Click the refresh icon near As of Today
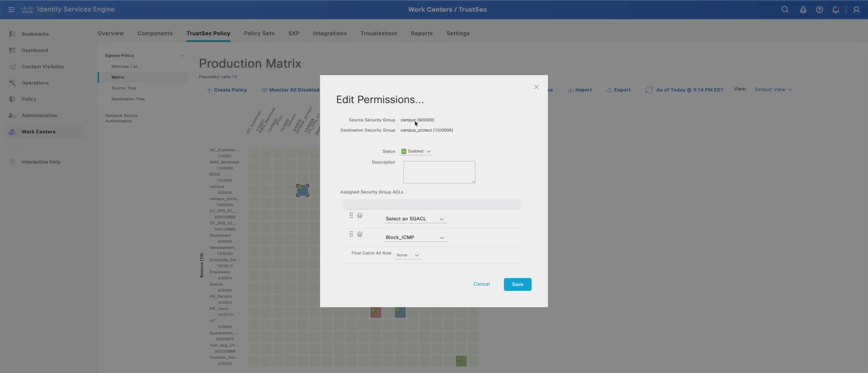The image size is (868, 373). 649,90
